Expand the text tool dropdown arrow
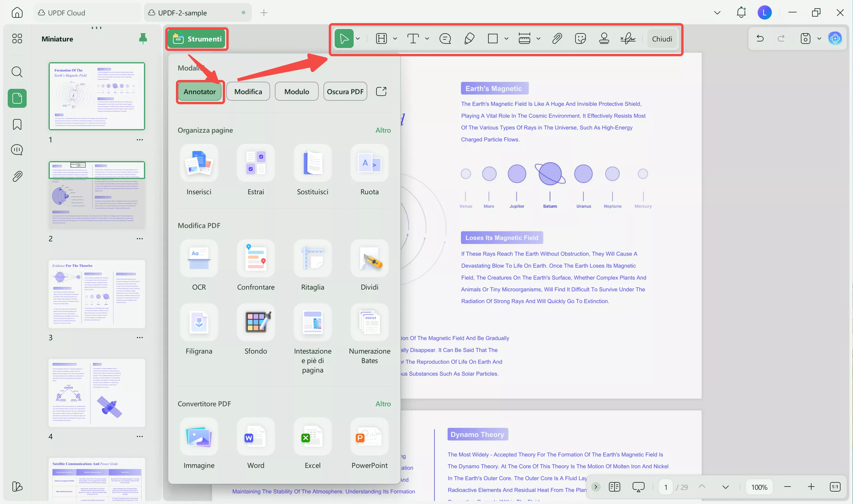This screenshot has height=504, width=853. 427,39
